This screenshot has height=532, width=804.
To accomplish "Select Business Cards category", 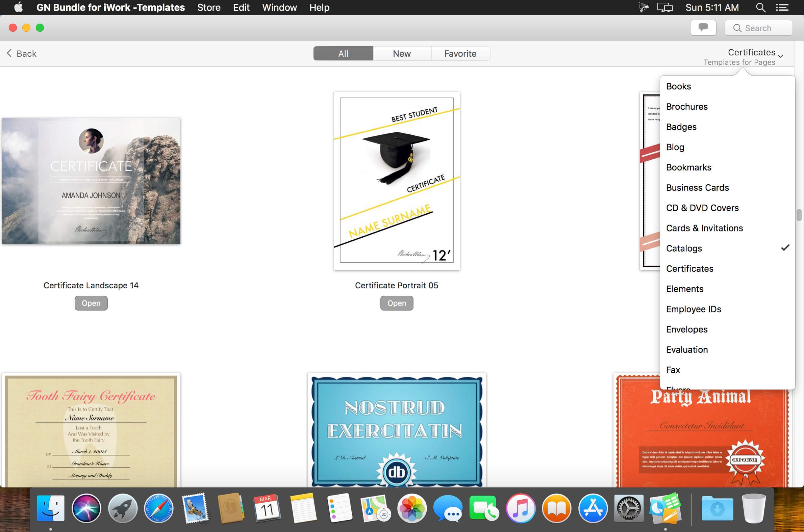I will [x=727, y=188].
